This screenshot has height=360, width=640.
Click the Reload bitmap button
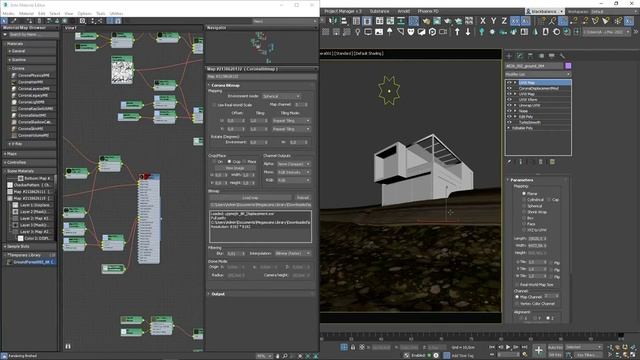pyautogui.click(x=302, y=198)
